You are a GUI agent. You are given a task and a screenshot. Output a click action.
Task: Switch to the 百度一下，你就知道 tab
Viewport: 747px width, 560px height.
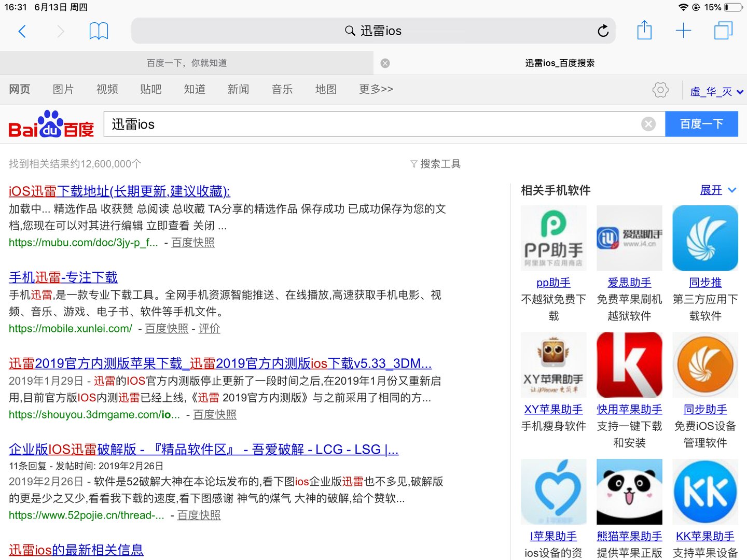click(x=186, y=63)
